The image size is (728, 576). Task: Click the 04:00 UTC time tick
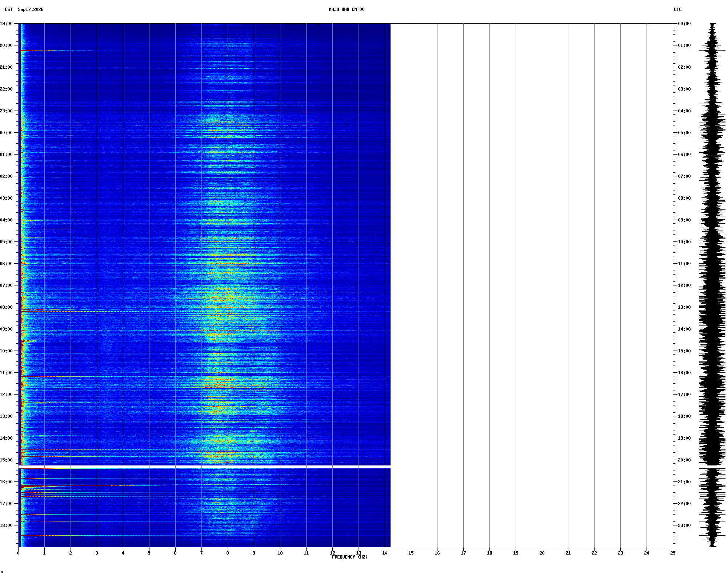[684, 111]
